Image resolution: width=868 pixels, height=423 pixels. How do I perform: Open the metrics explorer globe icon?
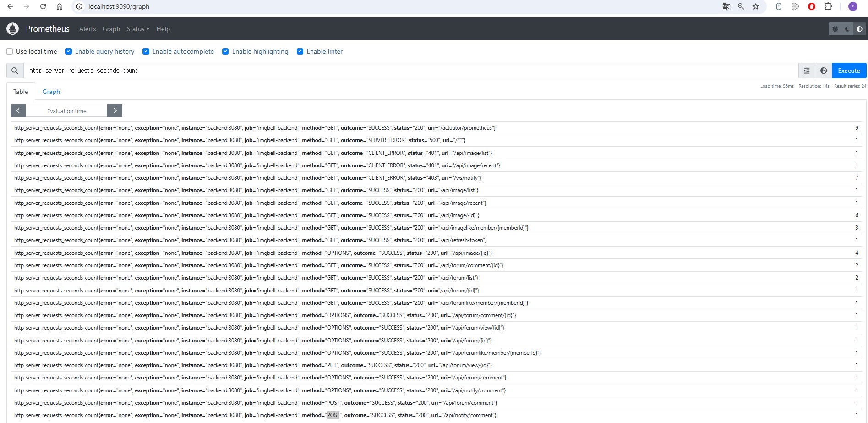click(824, 71)
